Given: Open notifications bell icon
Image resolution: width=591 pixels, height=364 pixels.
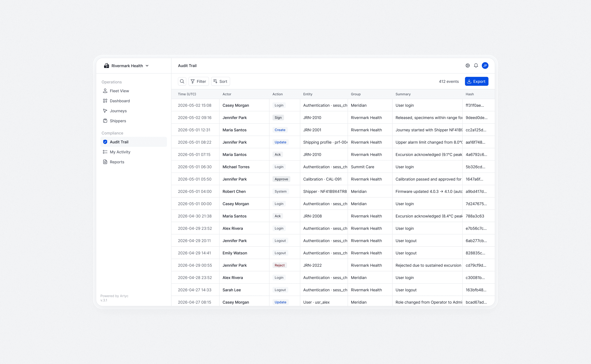Looking at the screenshot, I should point(476,65).
